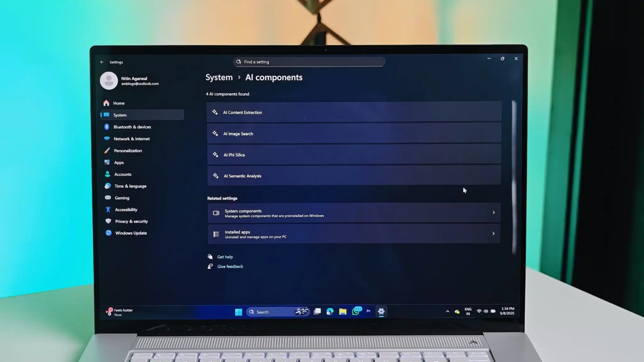644x362 pixels.
Task: Open Bluetooth & devices settings
Action: [132, 127]
